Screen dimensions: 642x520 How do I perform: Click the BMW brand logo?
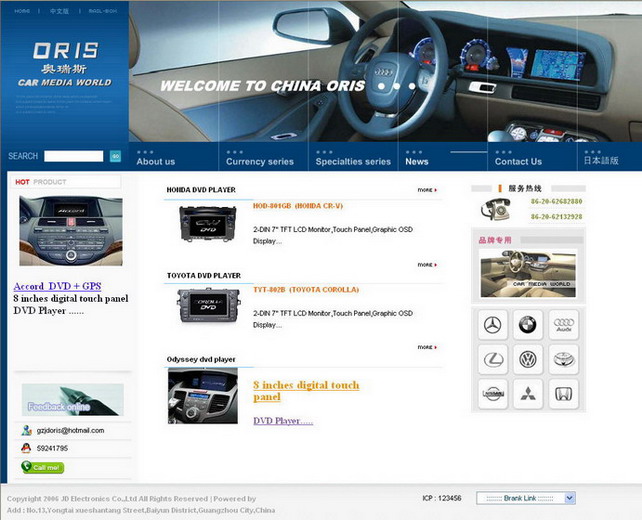(x=528, y=325)
